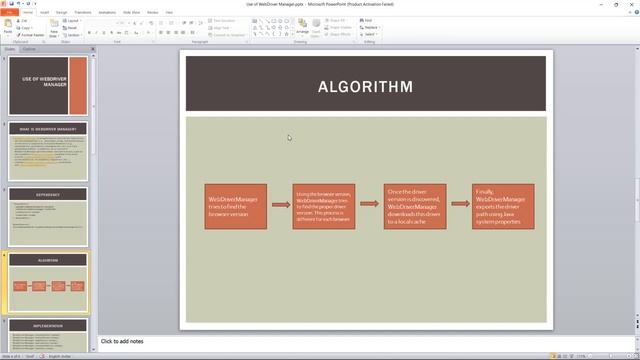Toggle text Shadow formatting
640x360 pixels.
111,33
